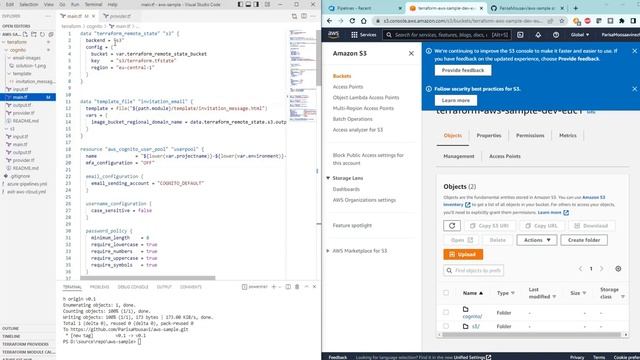Select the s3/ folder checkbox
Viewport: 640px width, 360px height.
pyautogui.click(x=446, y=326)
